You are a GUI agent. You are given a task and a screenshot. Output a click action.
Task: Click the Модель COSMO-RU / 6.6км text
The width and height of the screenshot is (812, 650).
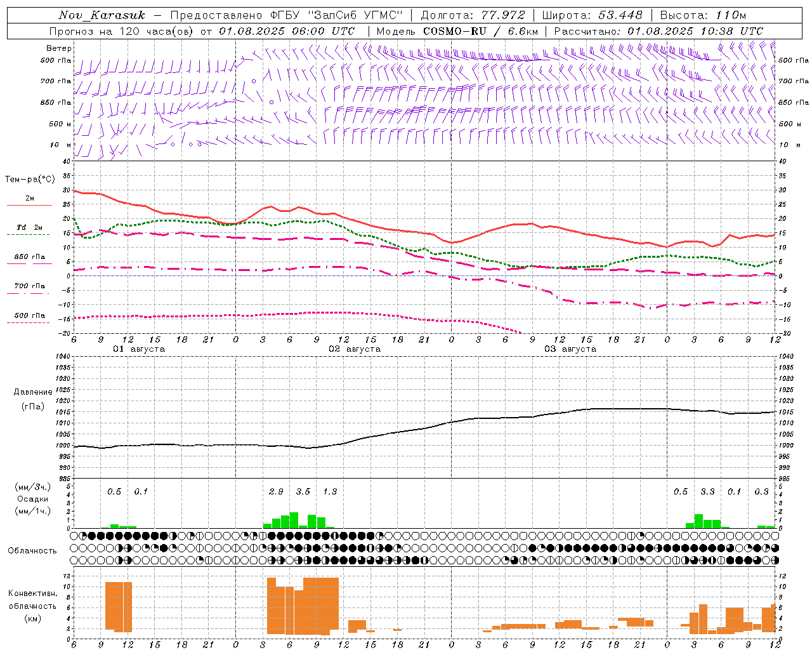click(457, 31)
